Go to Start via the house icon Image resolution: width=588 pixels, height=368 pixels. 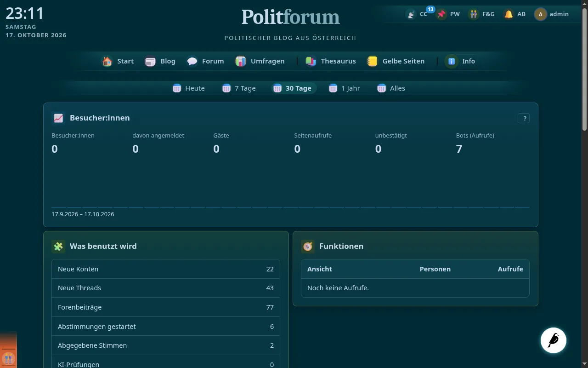107,61
